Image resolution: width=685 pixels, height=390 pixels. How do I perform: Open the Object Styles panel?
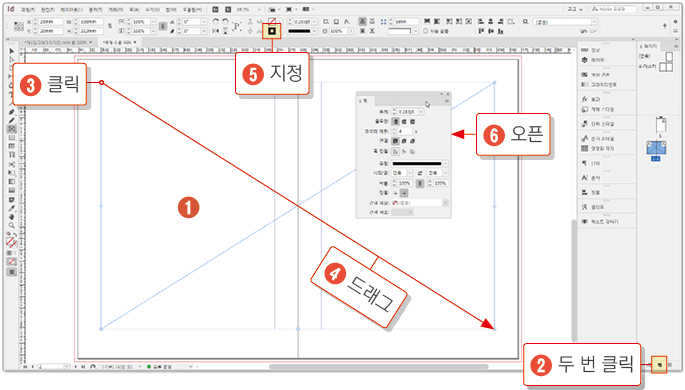598,109
